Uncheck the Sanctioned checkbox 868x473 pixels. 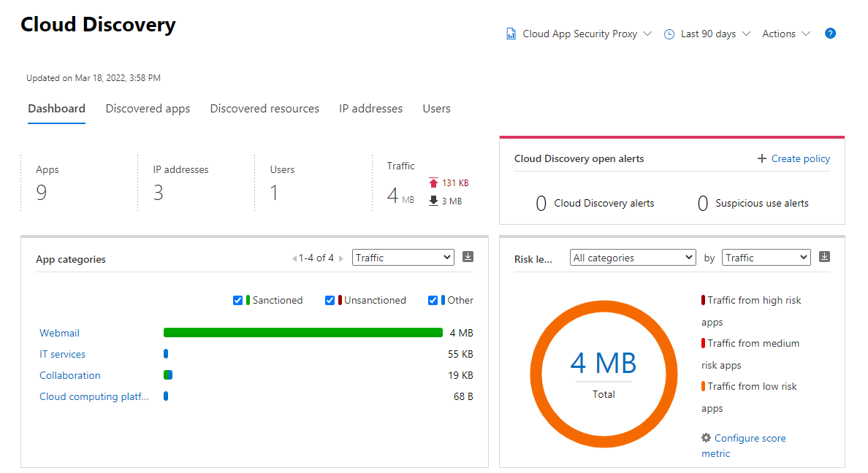[237, 300]
